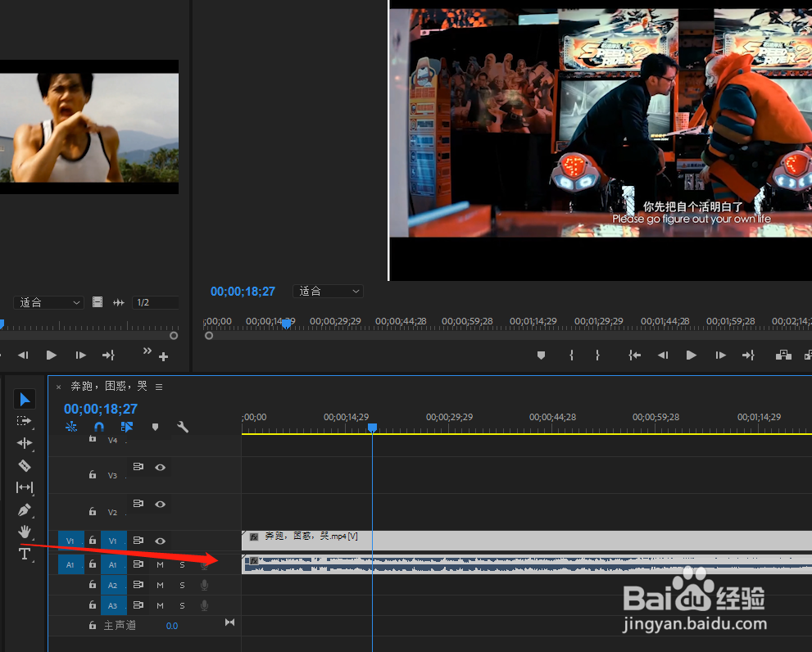The image size is (812, 652).
Task: Select the Pen tool
Action: tap(25, 509)
